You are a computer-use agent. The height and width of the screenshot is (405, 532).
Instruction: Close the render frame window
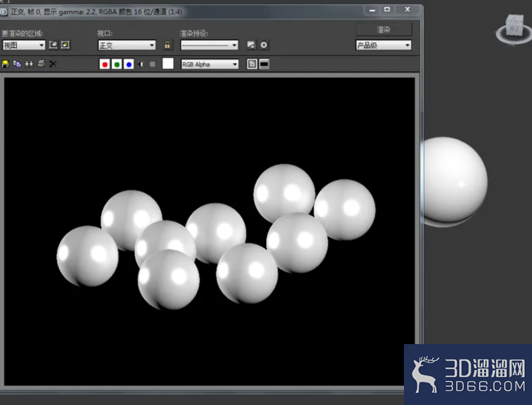pyautogui.click(x=407, y=10)
